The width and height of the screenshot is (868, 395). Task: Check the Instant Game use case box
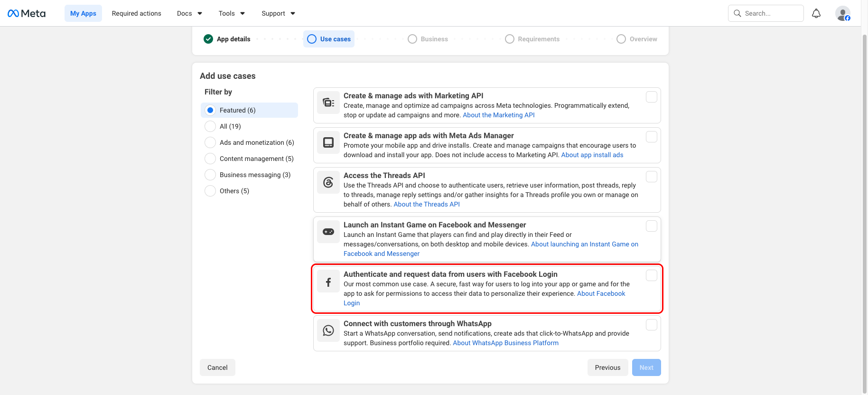pos(652,226)
